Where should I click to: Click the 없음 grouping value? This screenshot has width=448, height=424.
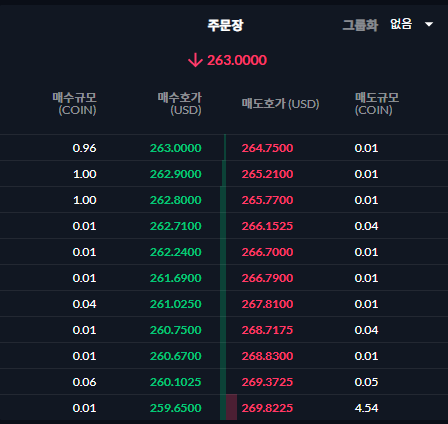point(401,24)
